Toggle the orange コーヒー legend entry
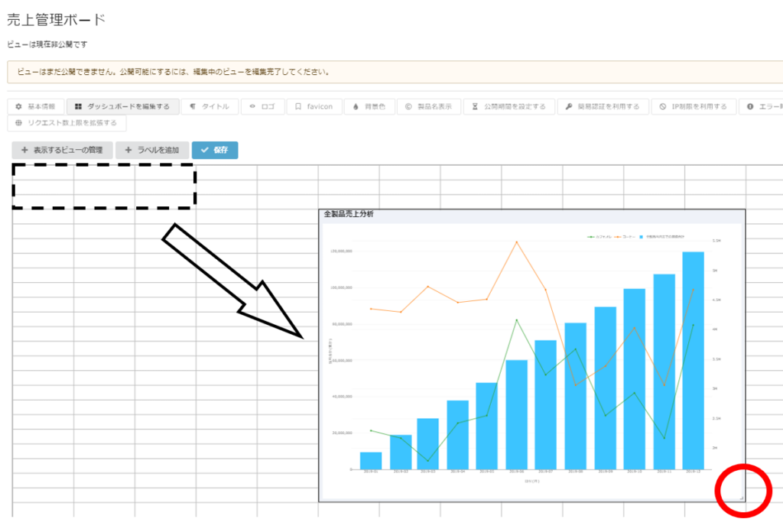The height and width of the screenshot is (532, 783). point(625,237)
